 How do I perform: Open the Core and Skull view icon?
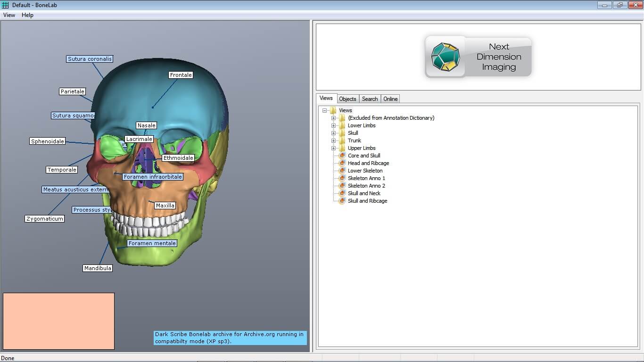pyautogui.click(x=342, y=156)
